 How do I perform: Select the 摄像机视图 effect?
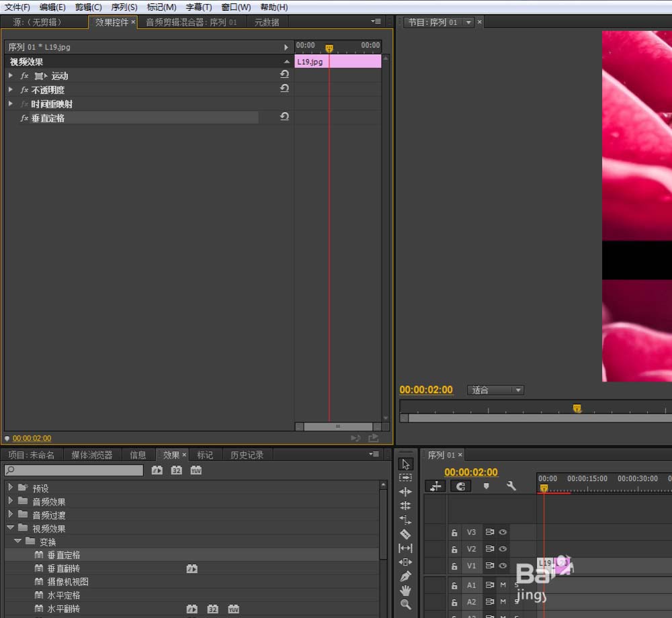(x=68, y=582)
